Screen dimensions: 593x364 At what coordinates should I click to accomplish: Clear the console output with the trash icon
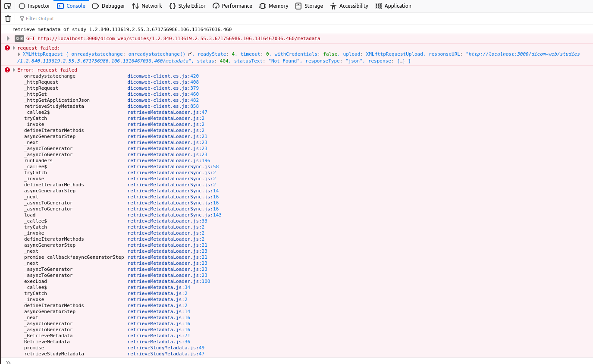7,18
